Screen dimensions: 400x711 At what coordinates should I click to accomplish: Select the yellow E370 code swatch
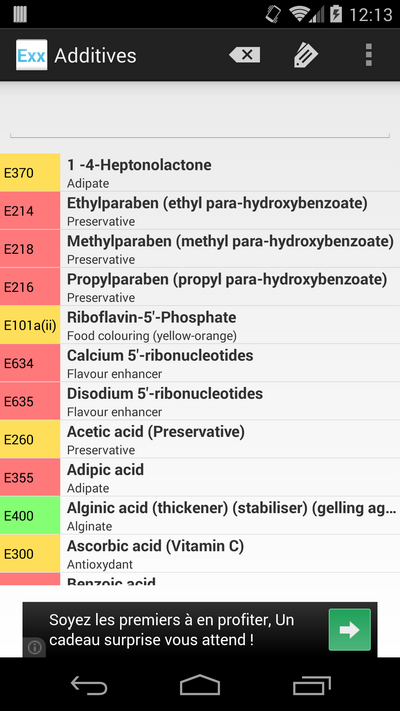click(30, 172)
